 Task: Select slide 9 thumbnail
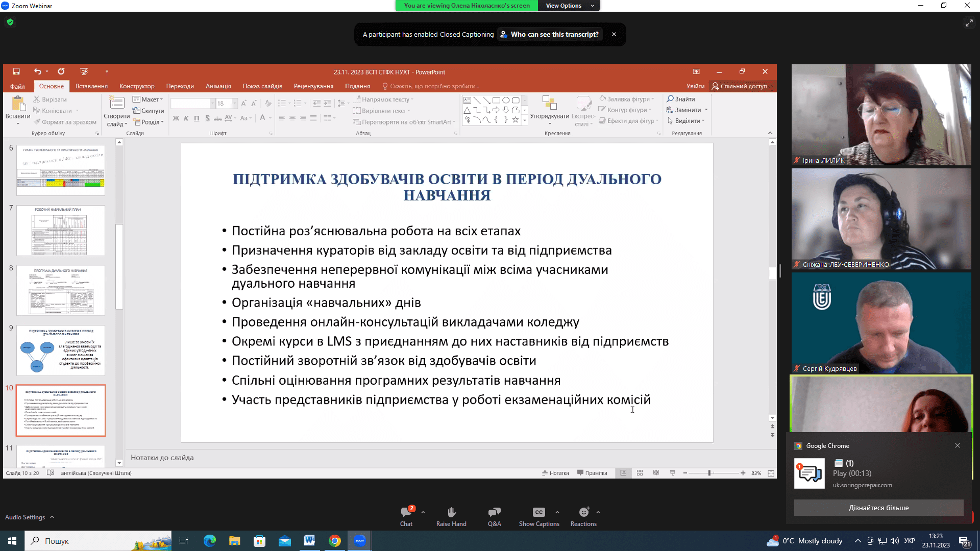(x=61, y=350)
